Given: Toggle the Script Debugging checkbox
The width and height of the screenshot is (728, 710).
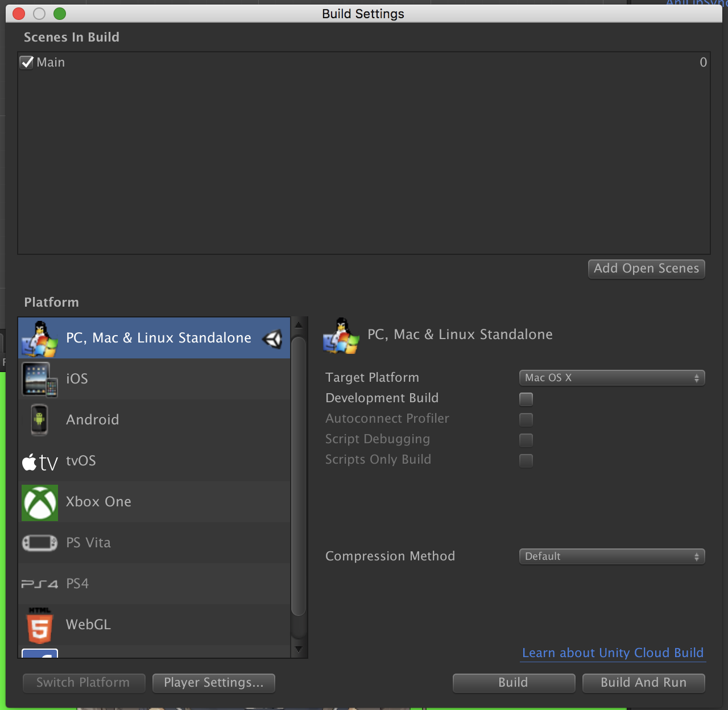Looking at the screenshot, I should [x=526, y=440].
